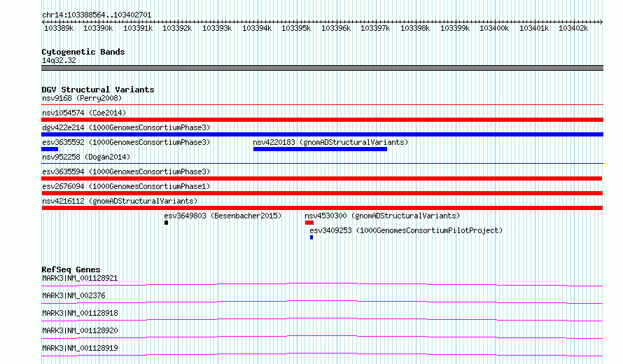Open the dgv422e214 (1000GenomesConsortiumPhase3) label
The height and width of the screenshot is (364, 623).
[x=126, y=127]
